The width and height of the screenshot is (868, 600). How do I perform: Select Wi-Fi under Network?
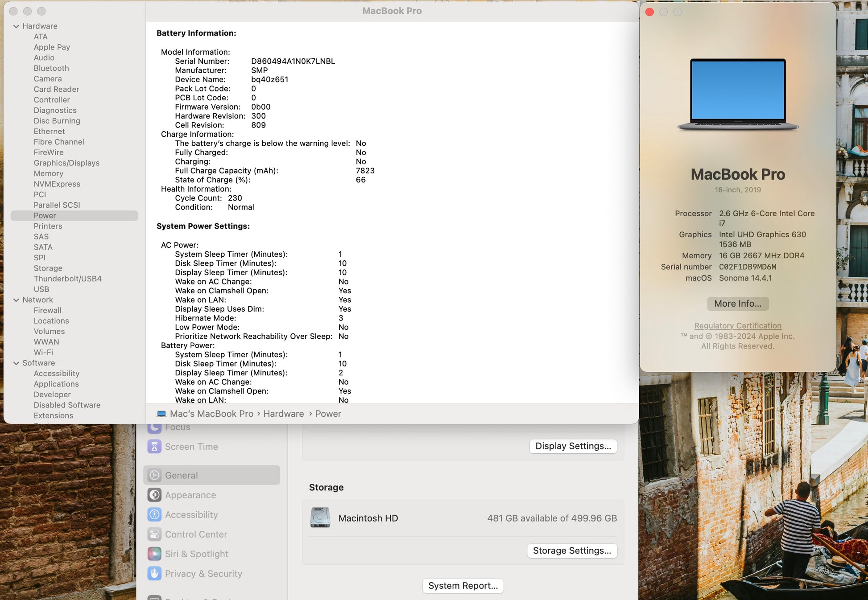click(43, 352)
